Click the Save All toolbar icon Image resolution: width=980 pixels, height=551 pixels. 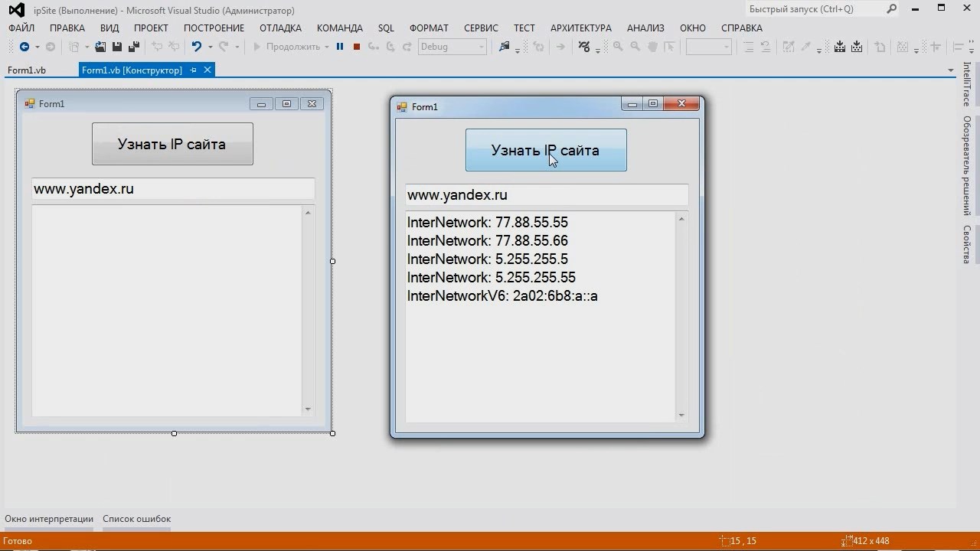(x=133, y=47)
